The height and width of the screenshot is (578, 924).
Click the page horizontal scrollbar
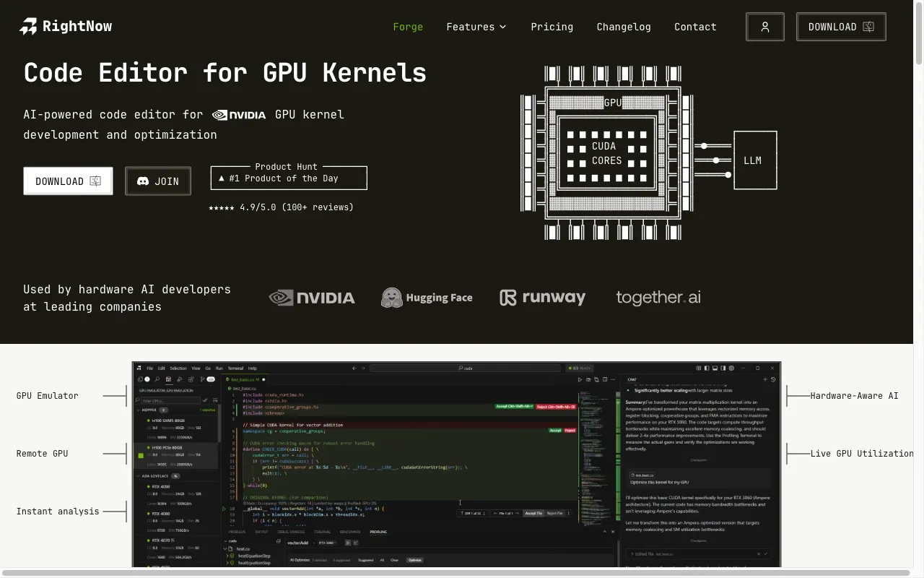tap(456, 574)
